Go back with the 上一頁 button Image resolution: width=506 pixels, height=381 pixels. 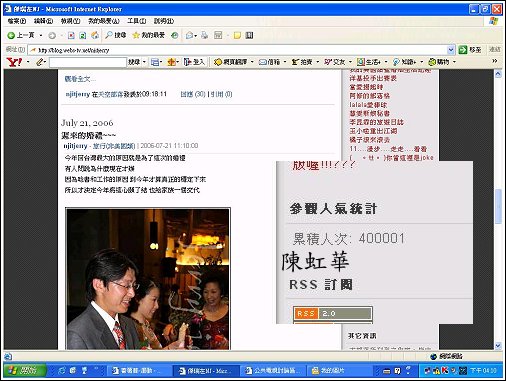coord(21,35)
